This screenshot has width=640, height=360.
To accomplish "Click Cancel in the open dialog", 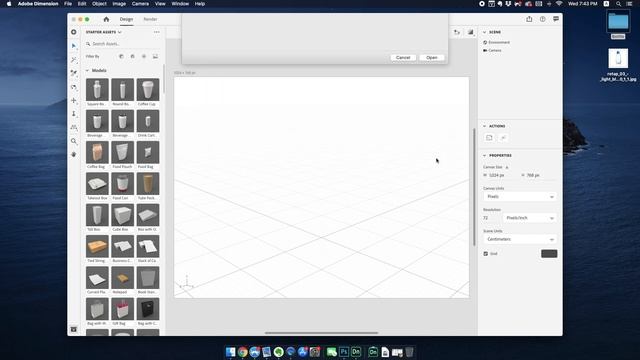I will point(403,58).
